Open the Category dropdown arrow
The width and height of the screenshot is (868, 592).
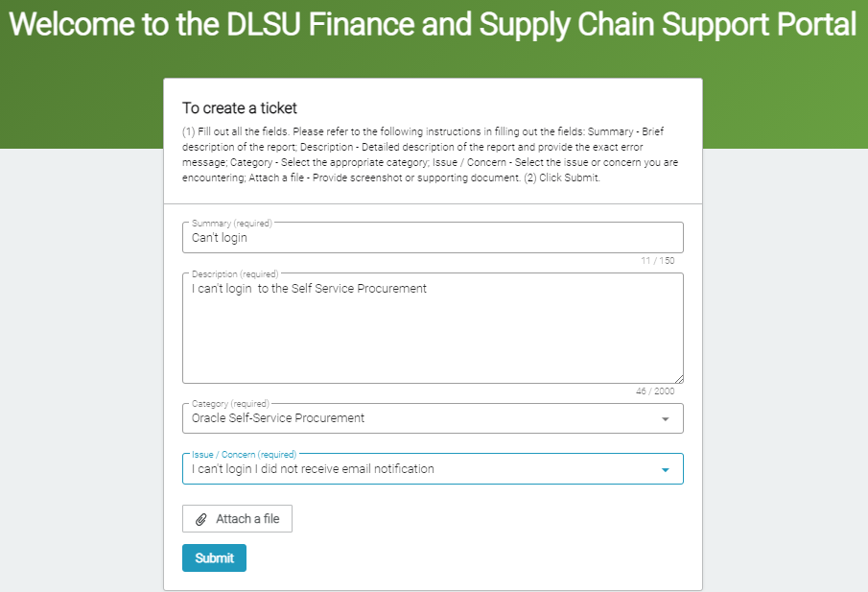tap(666, 419)
